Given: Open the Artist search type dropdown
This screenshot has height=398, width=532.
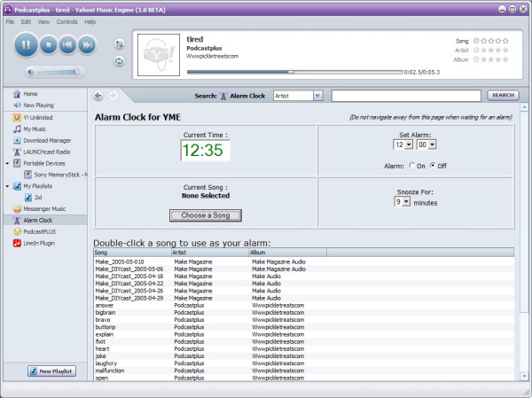Looking at the screenshot, I should (x=317, y=96).
